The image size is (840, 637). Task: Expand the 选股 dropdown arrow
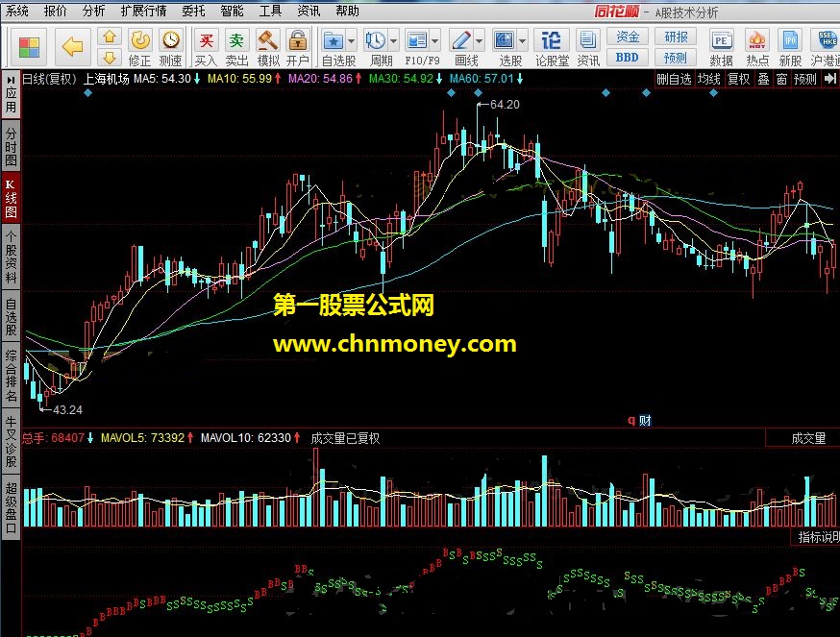(522, 40)
